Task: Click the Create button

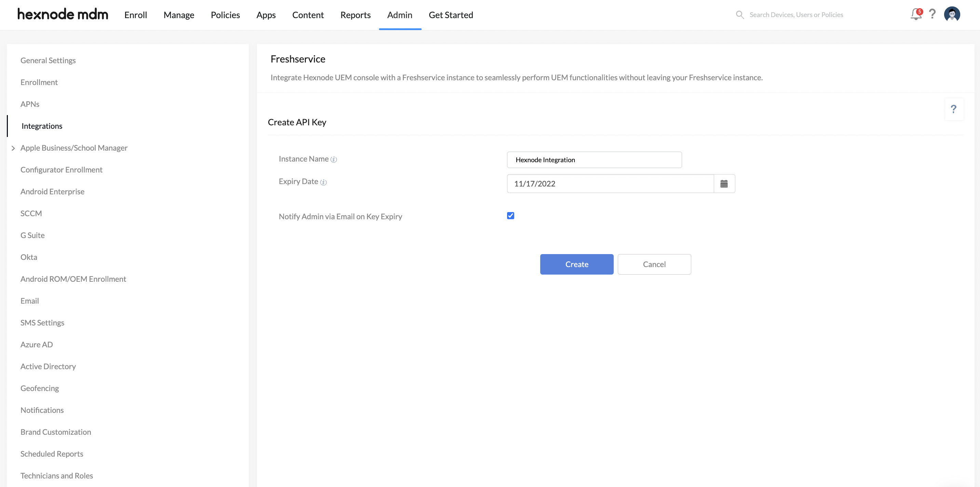Action: 577,264
